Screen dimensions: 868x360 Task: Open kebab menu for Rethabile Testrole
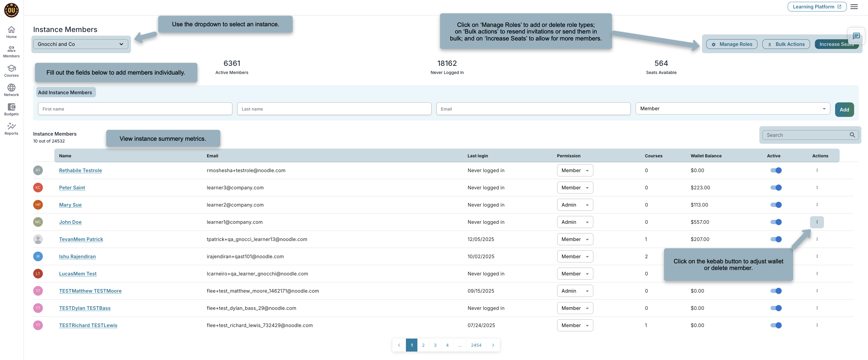coord(817,170)
